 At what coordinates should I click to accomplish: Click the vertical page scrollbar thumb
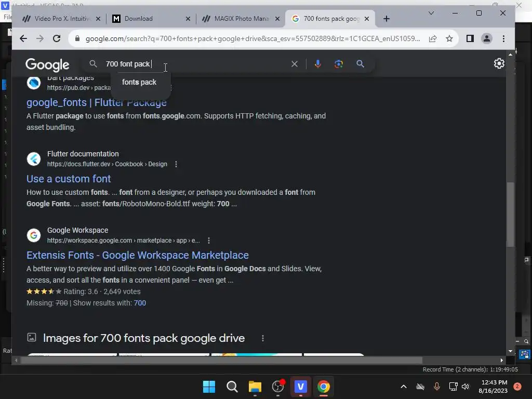click(x=510, y=215)
